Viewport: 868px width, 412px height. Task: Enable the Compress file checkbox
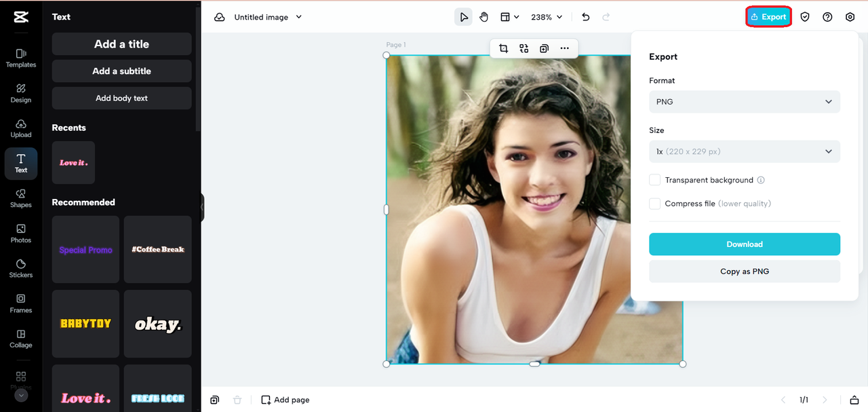(654, 204)
